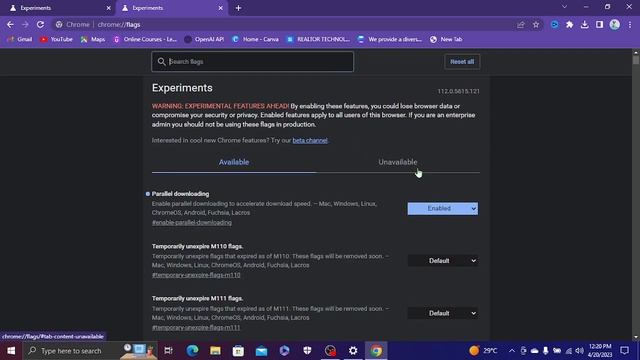
Task: Click the blue extension icon next to star
Action: (554, 25)
